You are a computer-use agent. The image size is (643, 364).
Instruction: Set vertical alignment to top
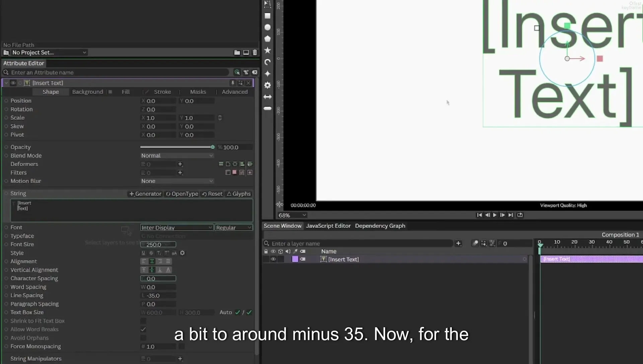point(144,270)
